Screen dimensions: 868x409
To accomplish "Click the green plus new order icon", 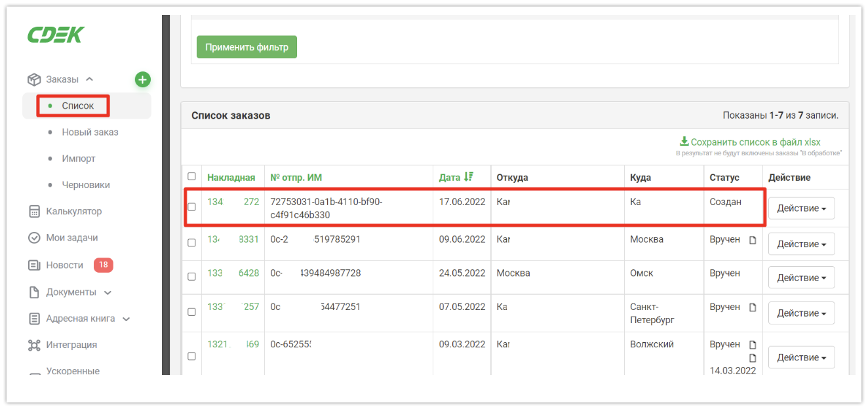I will click(x=142, y=79).
